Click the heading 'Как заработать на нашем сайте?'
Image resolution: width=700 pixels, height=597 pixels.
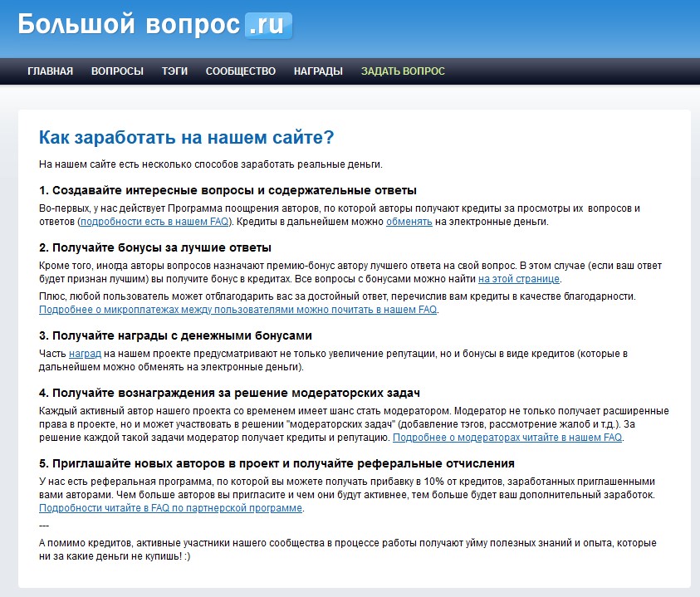187,137
